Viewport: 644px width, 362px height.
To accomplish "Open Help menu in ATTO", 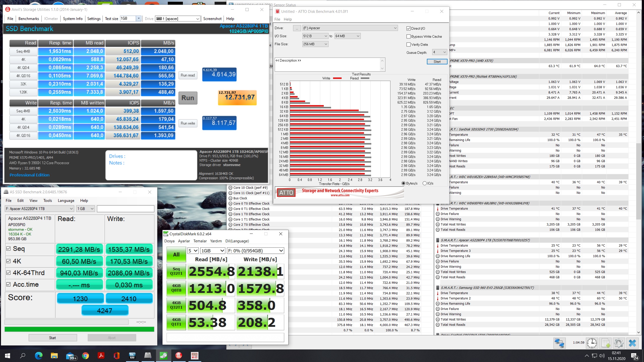I will point(288,19).
